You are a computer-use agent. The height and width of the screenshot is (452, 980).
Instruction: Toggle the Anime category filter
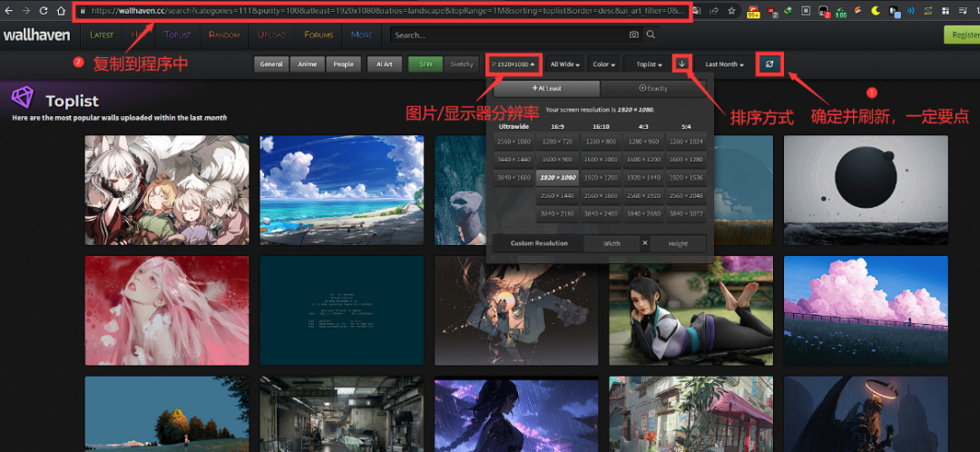tap(307, 64)
